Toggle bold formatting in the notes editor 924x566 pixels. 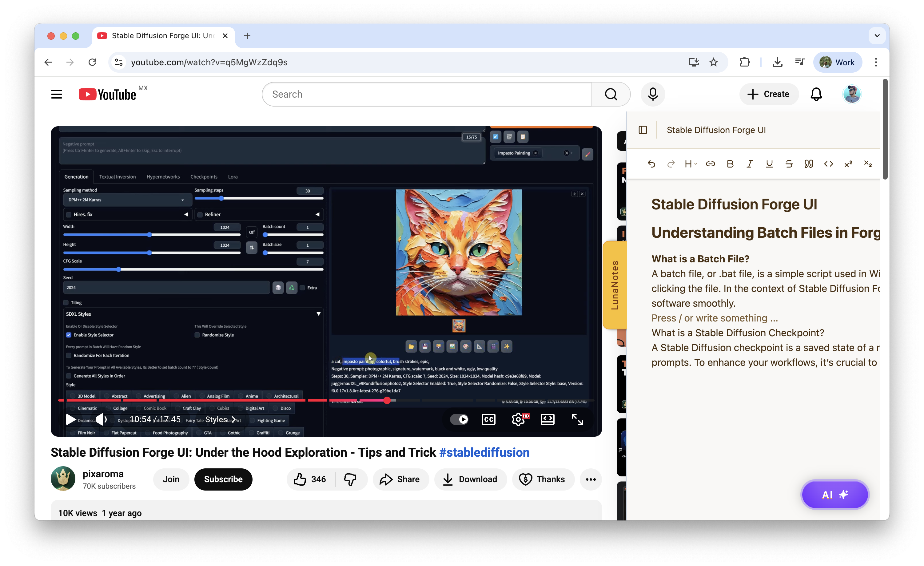(x=730, y=164)
